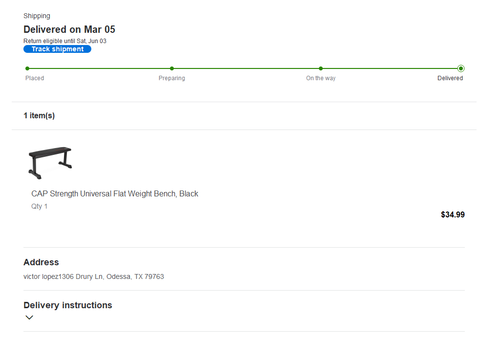
Task: Click the Shipping label at top
Action: (37, 16)
